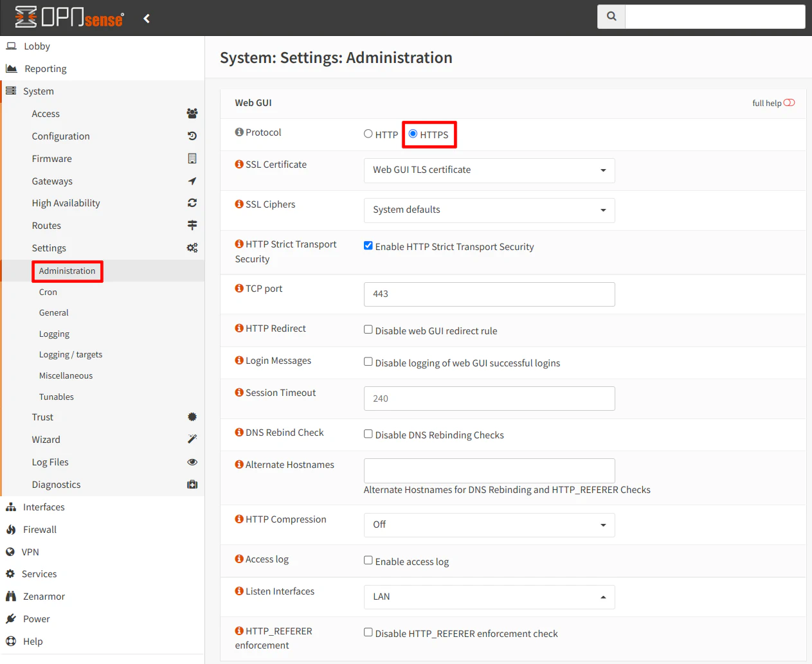The height and width of the screenshot is (664, 812).
Task: Click the search magnifier icon
Action: [611, 17]
